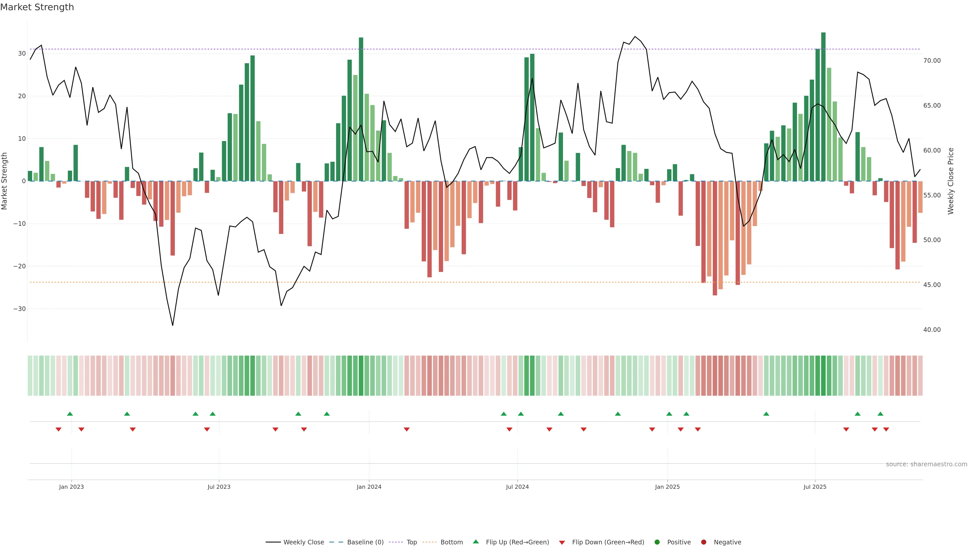The width and height of the screenshot is (980, 551).
Task: Click the first green Flip Up marker
Action: click(70, 414)
